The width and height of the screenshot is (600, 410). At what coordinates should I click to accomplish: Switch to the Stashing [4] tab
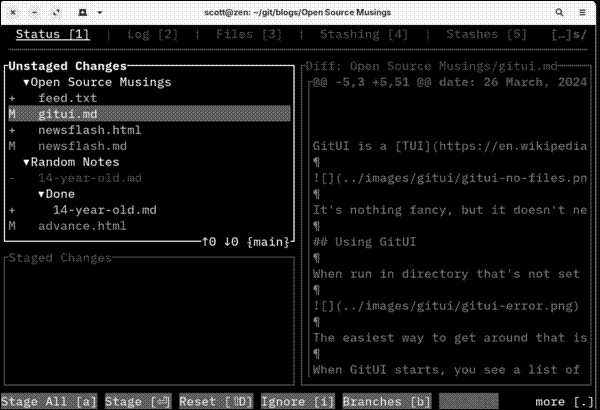pyautogui.click(x=364, y=34)
